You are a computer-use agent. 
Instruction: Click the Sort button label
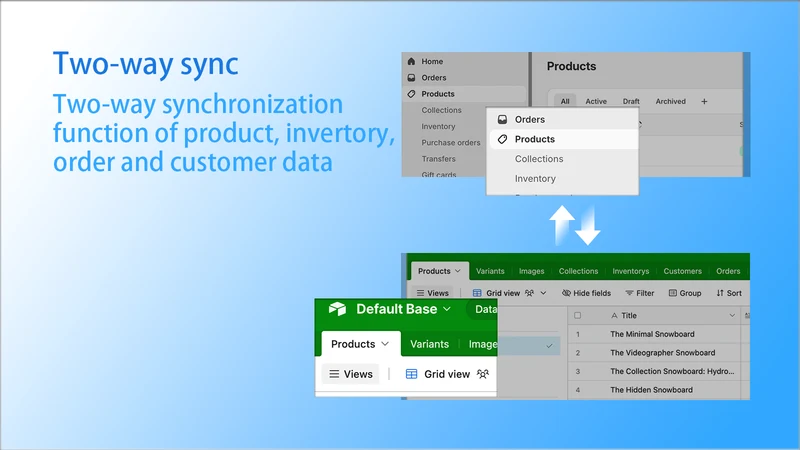[x=734, y=293]
